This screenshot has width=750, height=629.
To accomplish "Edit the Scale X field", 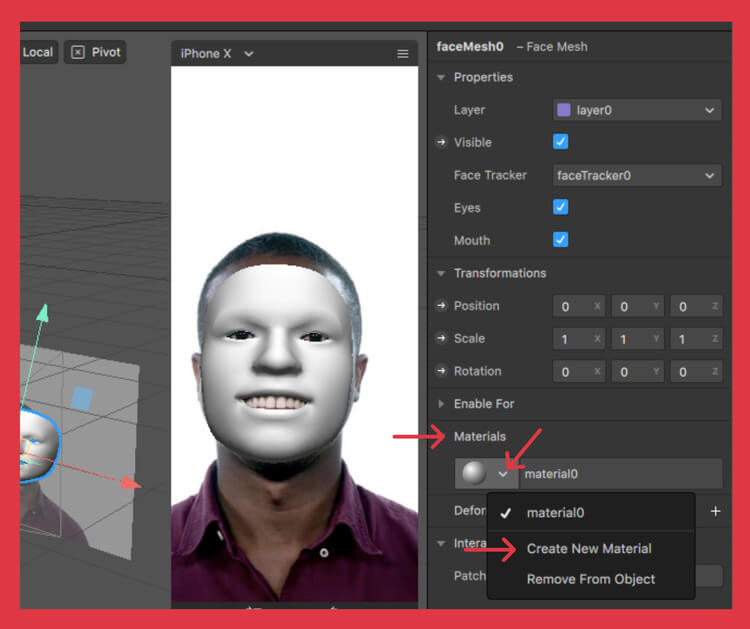I will tap(579, 339).
